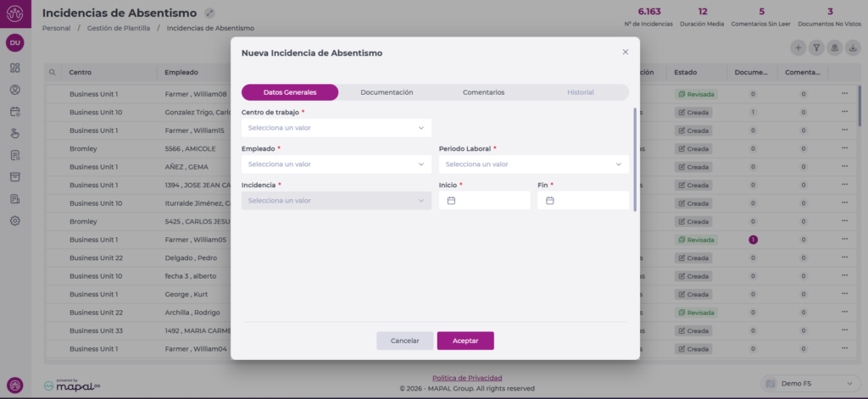The height and width of the screenshot is (399, 868).
Task: Click the Inicio date calendar icon
Action: point(451,201)
